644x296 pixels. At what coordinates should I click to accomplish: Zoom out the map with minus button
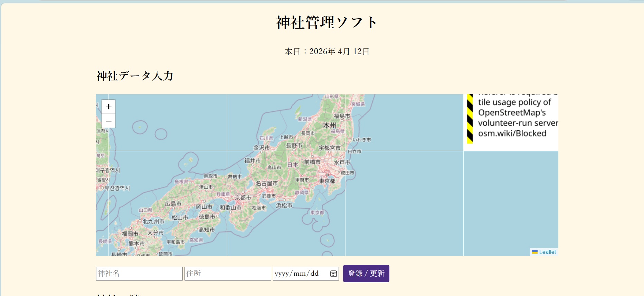pyautogui.click(x=108, y=121)
